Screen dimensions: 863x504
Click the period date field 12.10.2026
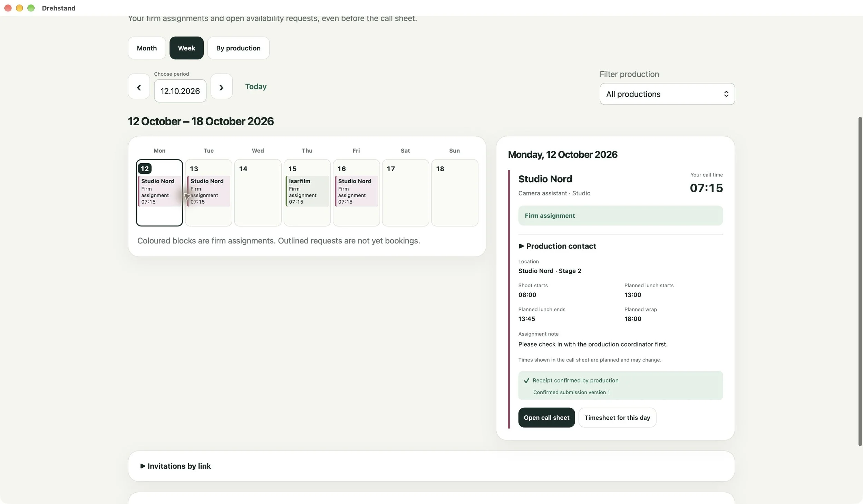coord(180,91)
